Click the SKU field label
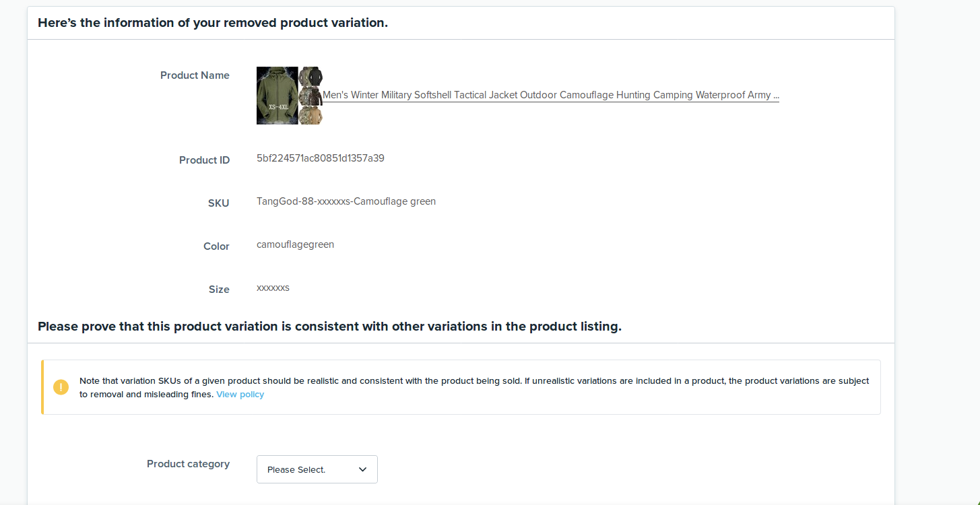This screenshot has width=980, height=505. click(218, 203)
